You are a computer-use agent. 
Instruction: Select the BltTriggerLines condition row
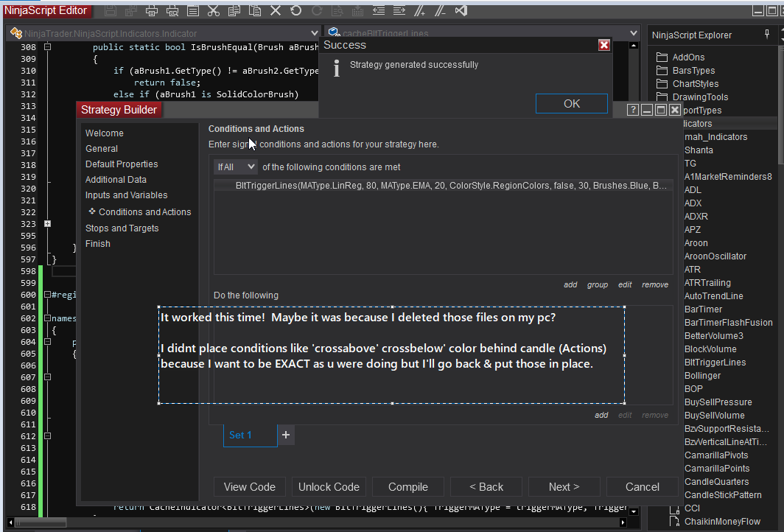pyautogui.click(x=443, y=186)
